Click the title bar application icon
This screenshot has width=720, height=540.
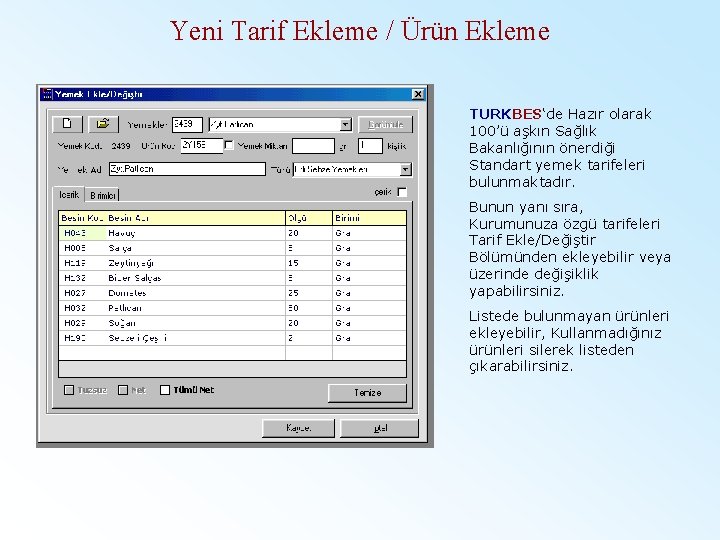(x=47, y=94)
